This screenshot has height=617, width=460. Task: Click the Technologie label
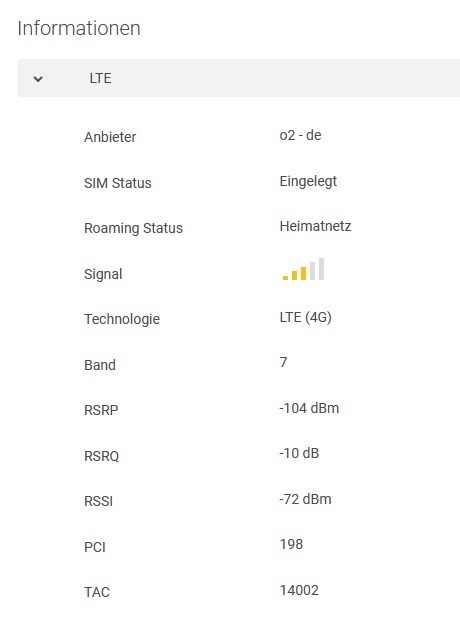click(x=122, y=319)
